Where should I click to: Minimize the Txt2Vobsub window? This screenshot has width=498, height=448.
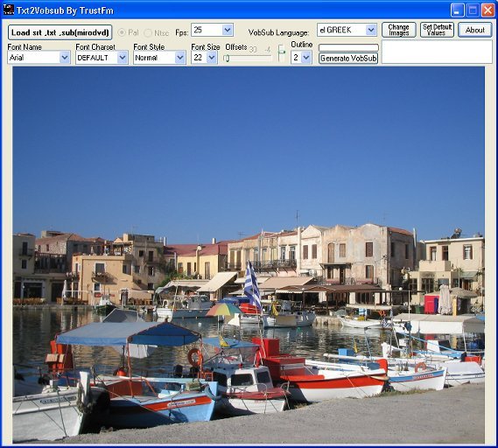tap(457, 10)
